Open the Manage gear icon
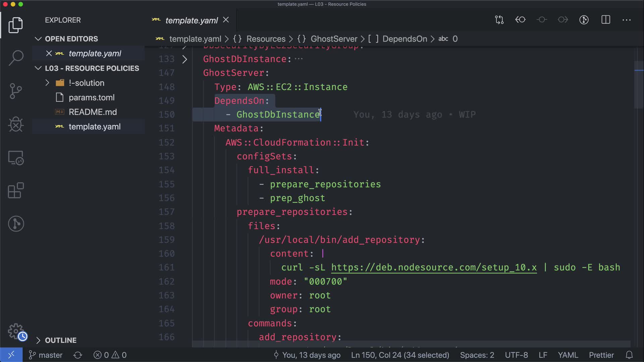The width and height of the screenshot is (644, 362). [x=16, y=331]
